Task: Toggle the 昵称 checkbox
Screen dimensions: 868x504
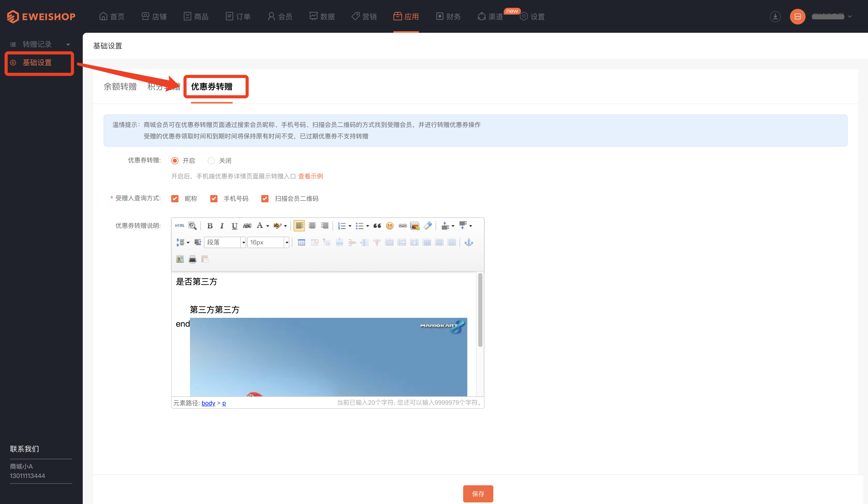Action: (x=175, y=199)
